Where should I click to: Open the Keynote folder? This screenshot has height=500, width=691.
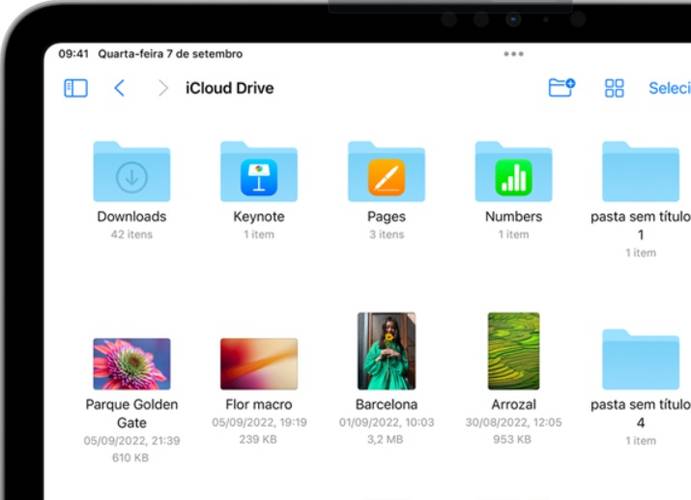pos(259,171)
